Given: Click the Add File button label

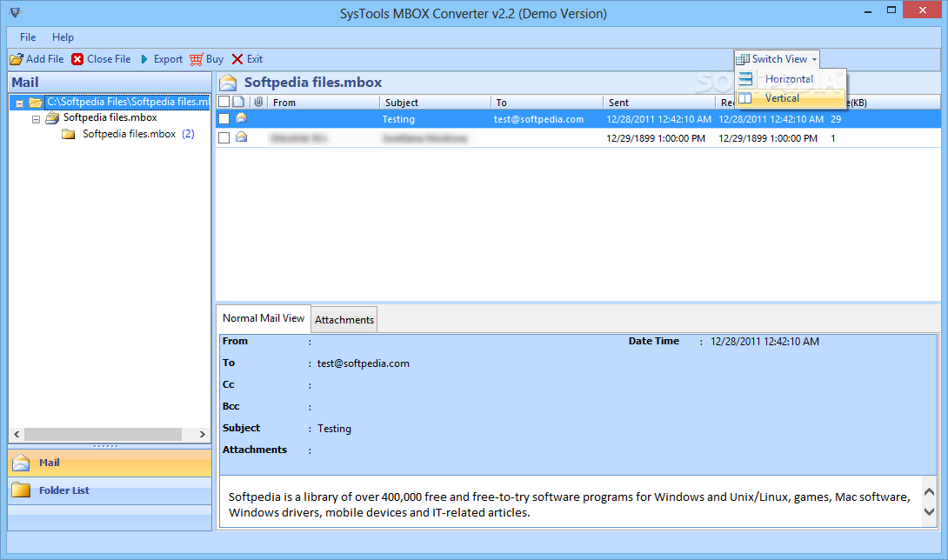Looking at the screenshot, I should point(44,59).
